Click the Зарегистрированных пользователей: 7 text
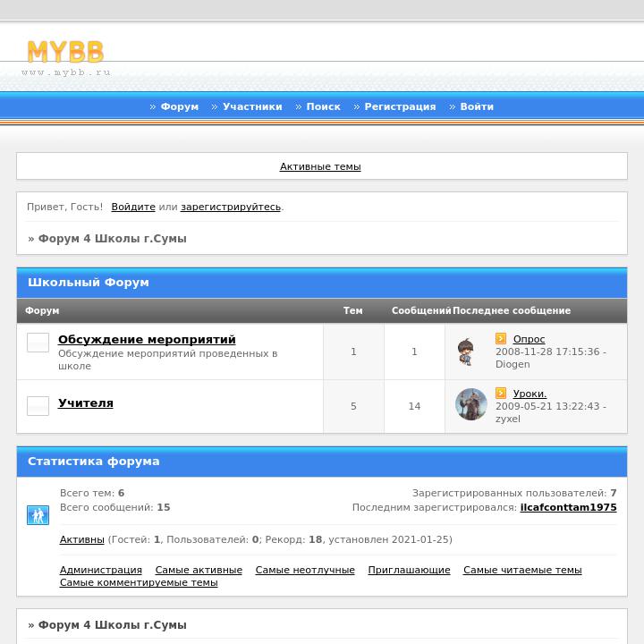 (514, 493)
